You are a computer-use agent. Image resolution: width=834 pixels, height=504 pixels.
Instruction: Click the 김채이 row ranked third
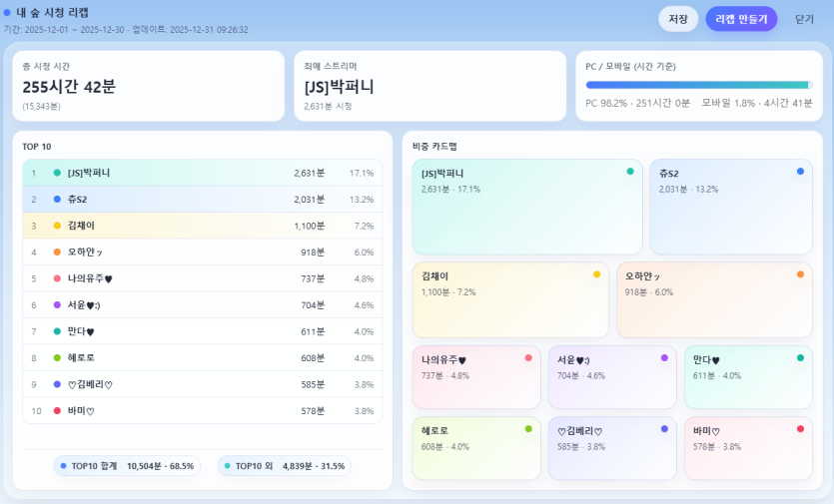pos(202,226)
